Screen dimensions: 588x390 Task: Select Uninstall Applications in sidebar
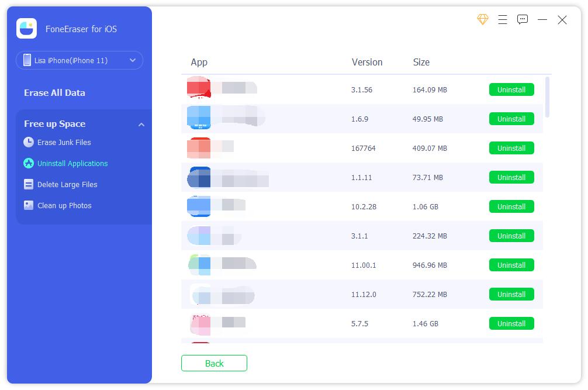(72, 164)
